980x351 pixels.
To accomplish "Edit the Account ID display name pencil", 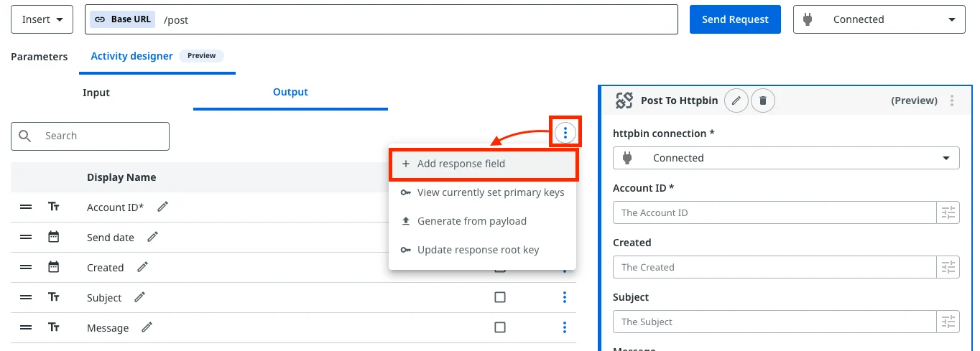I will pos(163,207).
